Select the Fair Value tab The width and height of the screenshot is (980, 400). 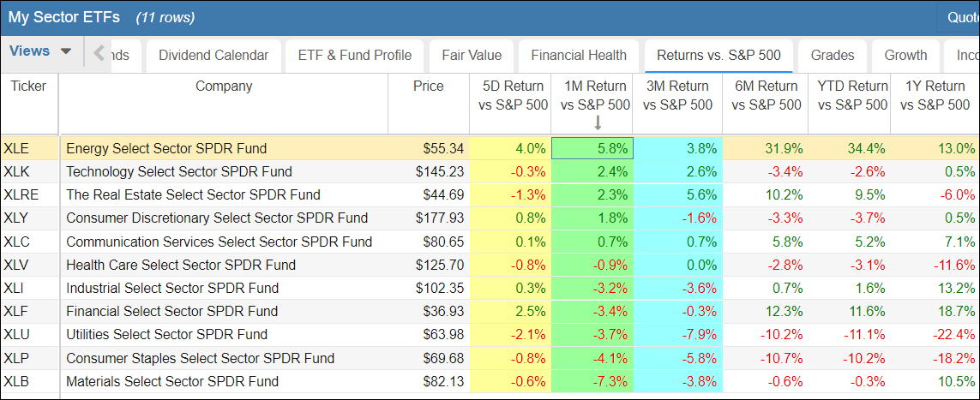(x=472, y=56)
